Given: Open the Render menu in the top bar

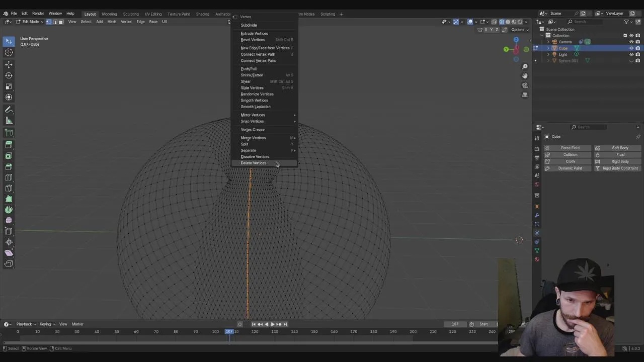Looking at the screenshot, I should click(38, 14).
